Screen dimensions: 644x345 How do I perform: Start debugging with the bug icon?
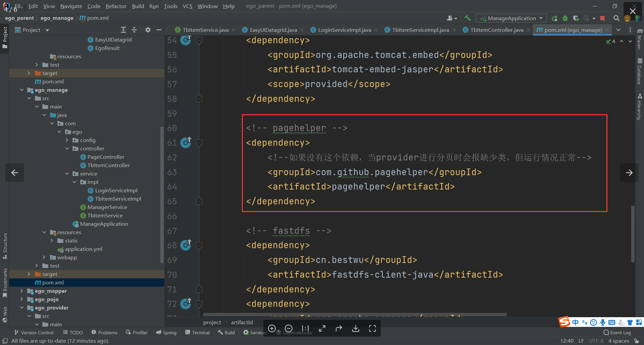[x=565, y=18]
